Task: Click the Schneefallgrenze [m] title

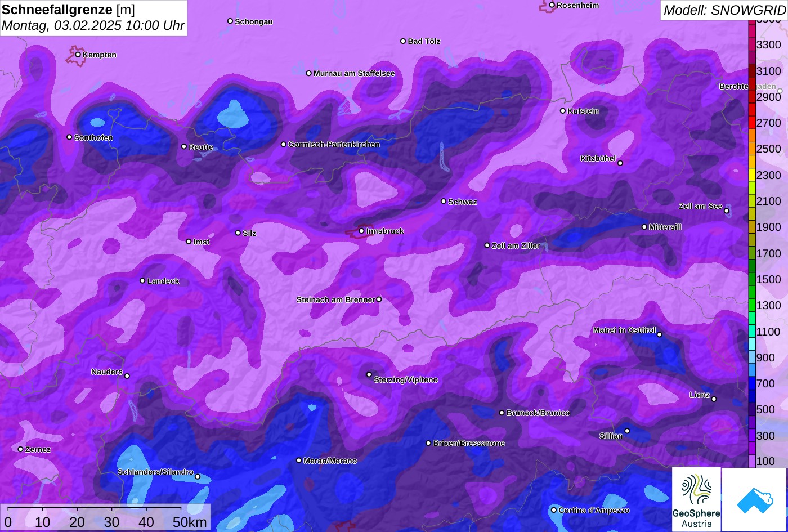Action: (x=68, y=9)
